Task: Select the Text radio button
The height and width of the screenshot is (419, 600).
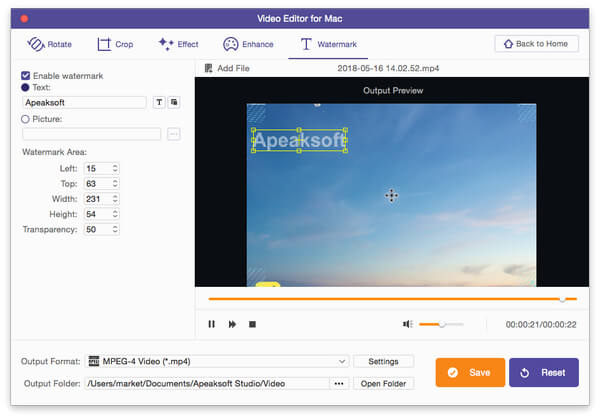Action: click(25, 87)
